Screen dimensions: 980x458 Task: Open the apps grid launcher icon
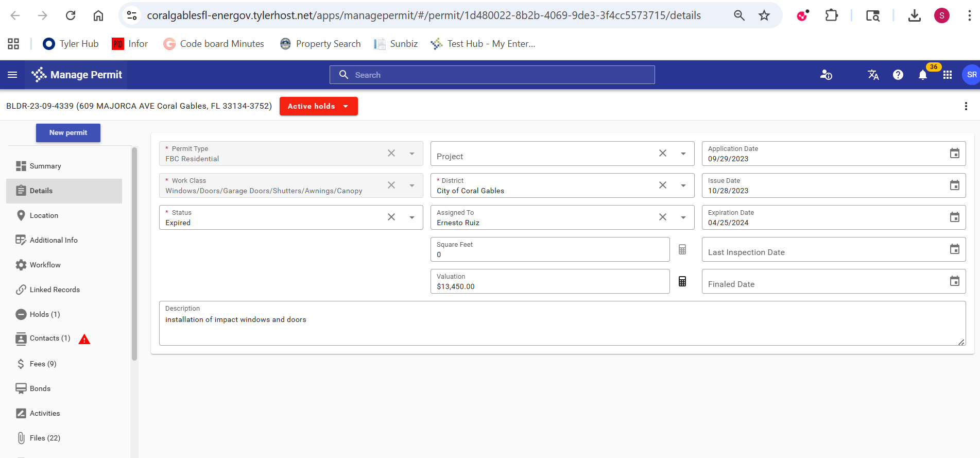click(947, 75)
